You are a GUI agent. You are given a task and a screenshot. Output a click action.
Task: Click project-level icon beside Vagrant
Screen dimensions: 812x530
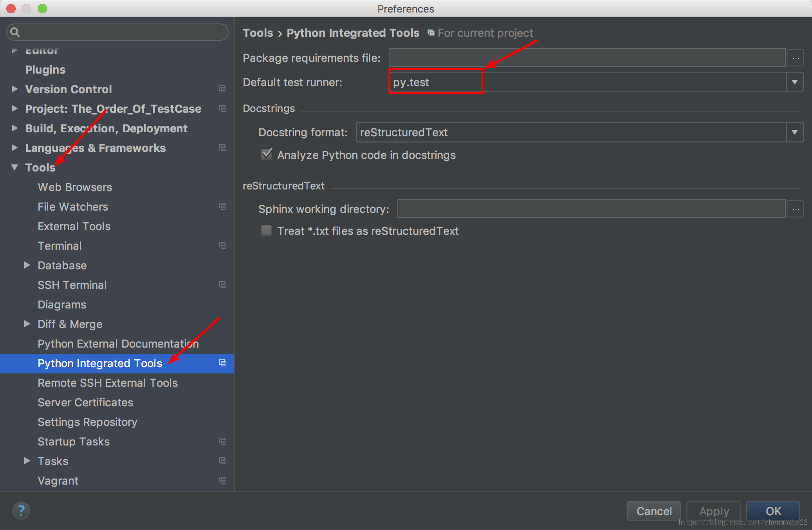pos(223,481)
